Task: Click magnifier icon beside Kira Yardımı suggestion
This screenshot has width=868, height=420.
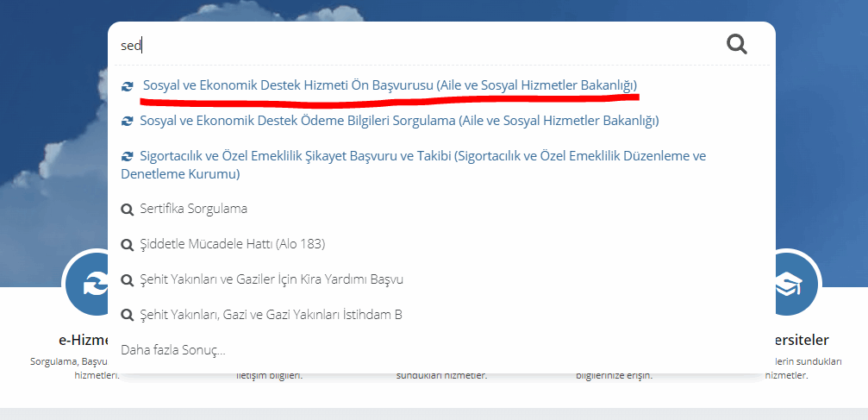Action: (128, 280)
